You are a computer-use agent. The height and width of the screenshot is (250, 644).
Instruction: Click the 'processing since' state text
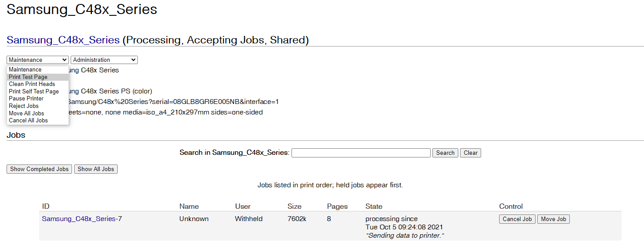coord(392,218)
